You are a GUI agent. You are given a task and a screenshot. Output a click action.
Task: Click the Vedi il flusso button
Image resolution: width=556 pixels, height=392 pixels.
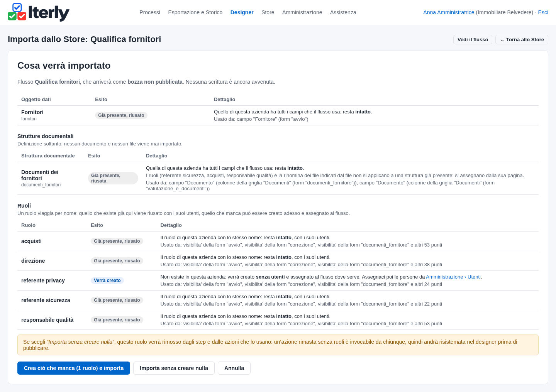pyautogui.click(x=473, y=40)
